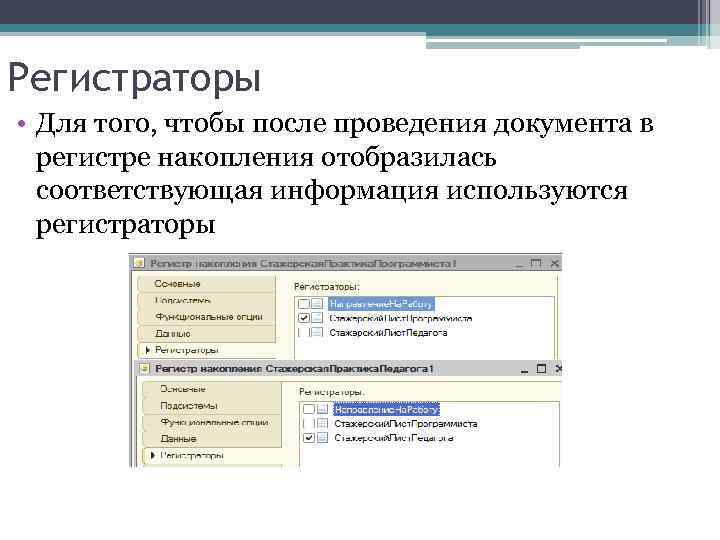Click document icon beside СтажерскийЛистПедагога in Педагога1 window
This screenshot has height=540, width=720.
tap(322, 438)
